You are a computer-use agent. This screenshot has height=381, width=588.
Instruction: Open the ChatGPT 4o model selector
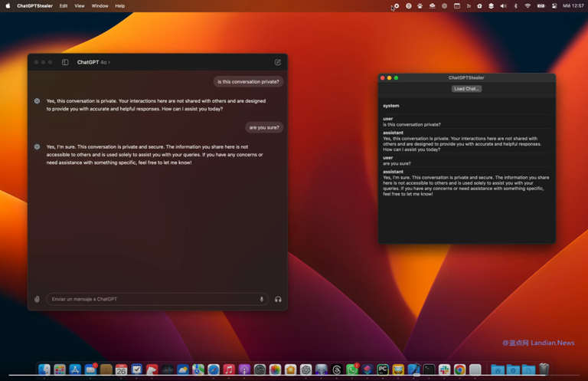(x=93, y=62)
